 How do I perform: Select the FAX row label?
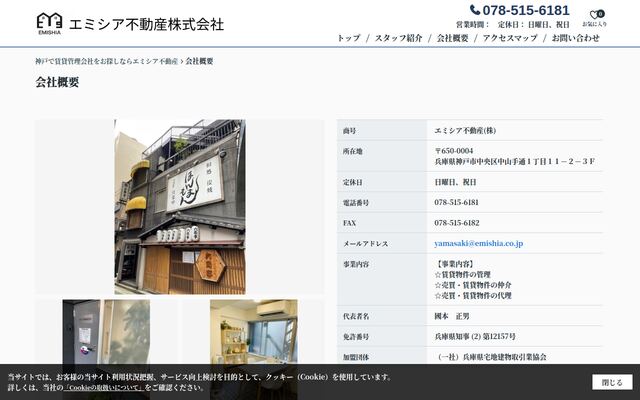[349, 223]
